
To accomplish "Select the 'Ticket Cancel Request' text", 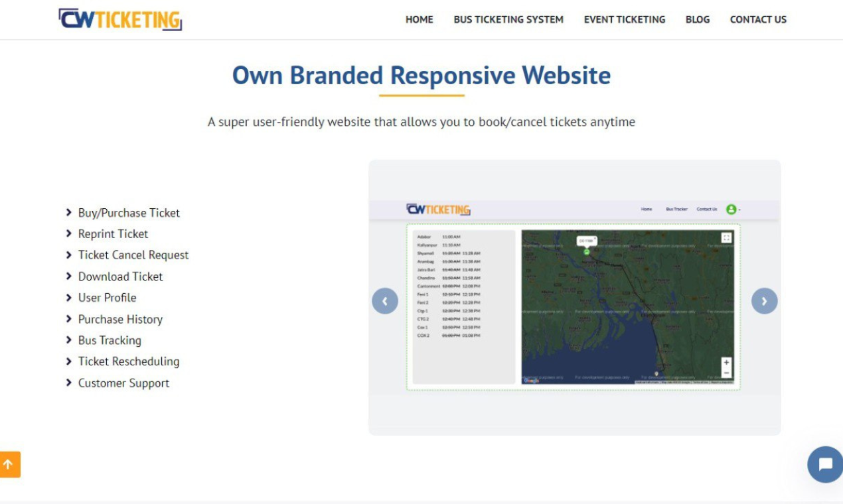I will (x=133, y=255).
